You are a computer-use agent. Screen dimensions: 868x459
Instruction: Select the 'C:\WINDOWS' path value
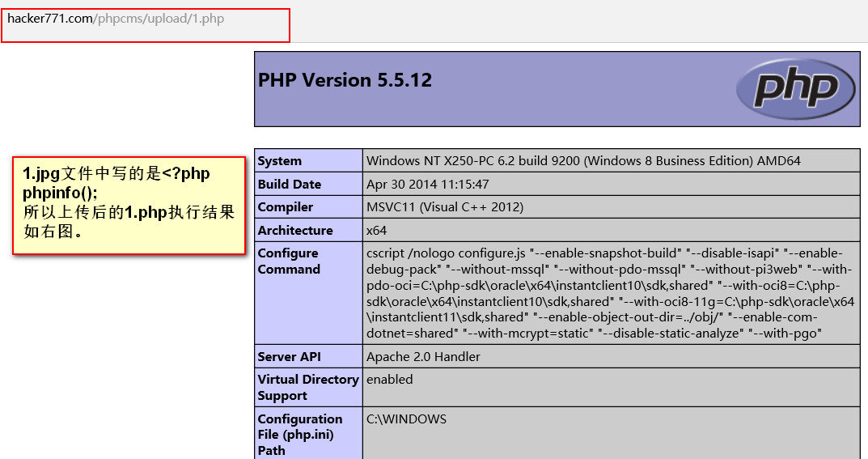coord(406,419)
